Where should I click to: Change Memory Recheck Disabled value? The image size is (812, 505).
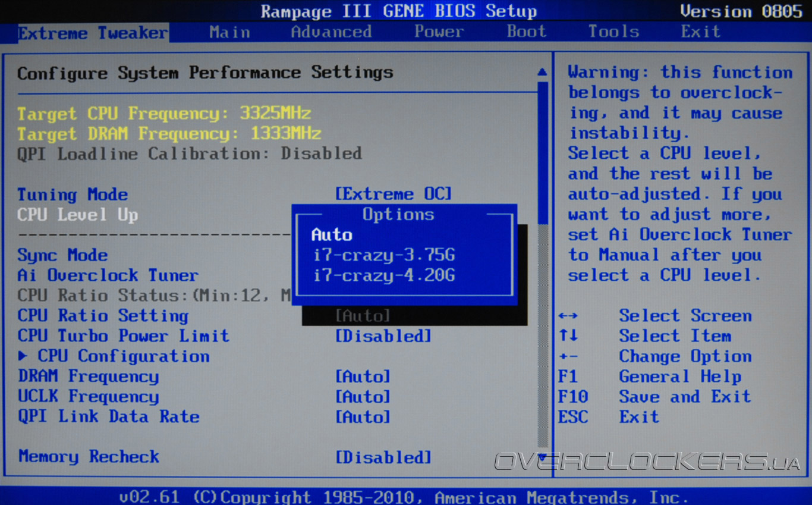[383, 457]
